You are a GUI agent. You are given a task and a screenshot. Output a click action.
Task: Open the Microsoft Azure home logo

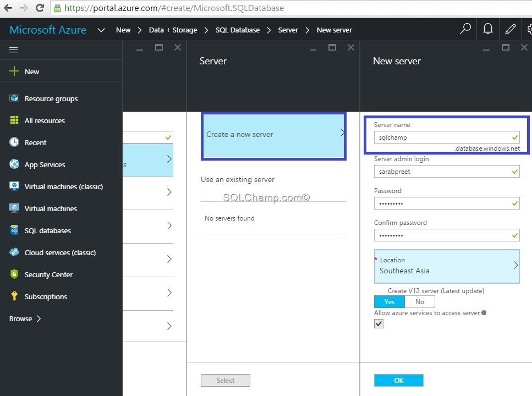pyautogui.click(x=48, y=30)
